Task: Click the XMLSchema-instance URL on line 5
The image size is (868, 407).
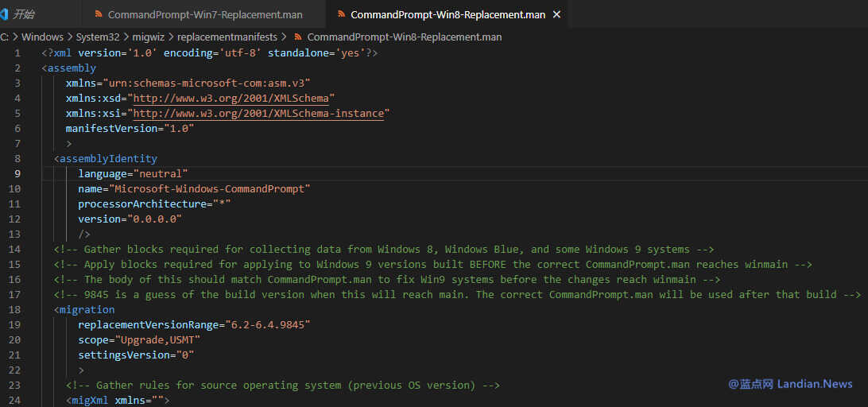Action: pyautogui.click(x=259, y=114)
